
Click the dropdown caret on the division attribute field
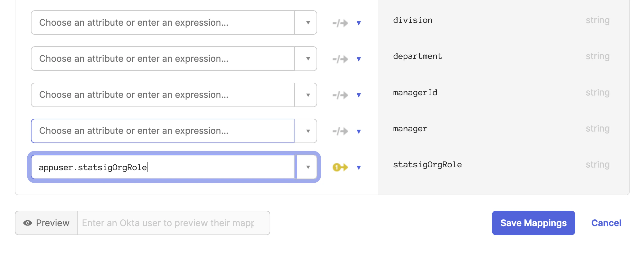[x=308, y=23]
